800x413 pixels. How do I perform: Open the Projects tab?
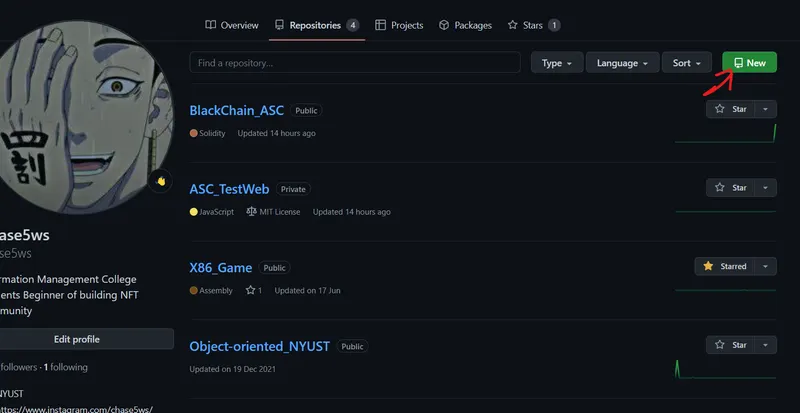point(399,25)
